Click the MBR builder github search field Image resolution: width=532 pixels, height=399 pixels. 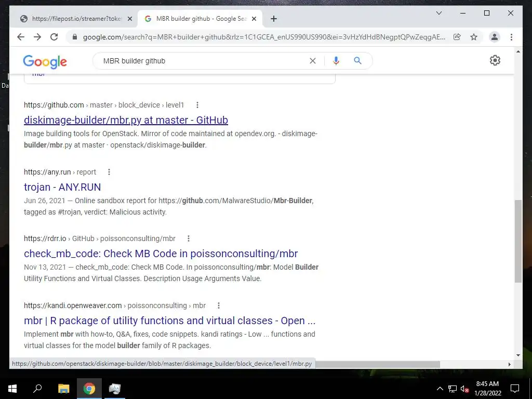204,61
